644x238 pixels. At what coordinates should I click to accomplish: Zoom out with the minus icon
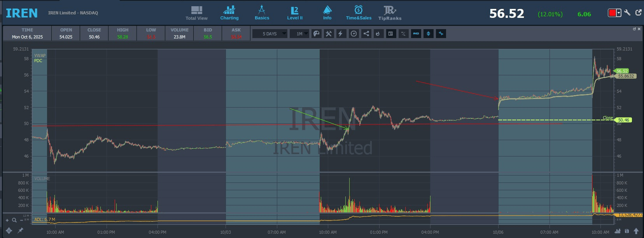tap(21, 220)
